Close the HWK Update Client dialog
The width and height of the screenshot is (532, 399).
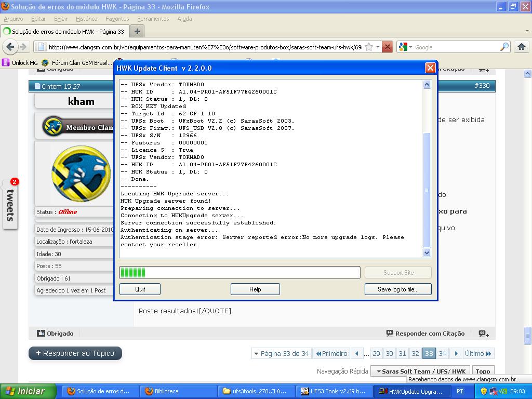(x=430, y=68)
